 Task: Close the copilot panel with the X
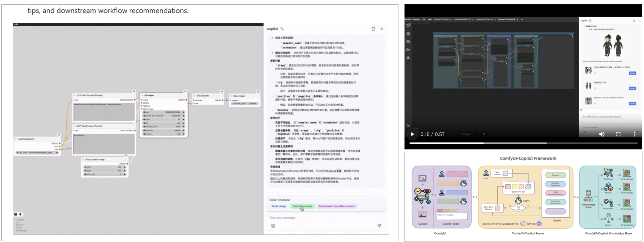tap(382, 29)
